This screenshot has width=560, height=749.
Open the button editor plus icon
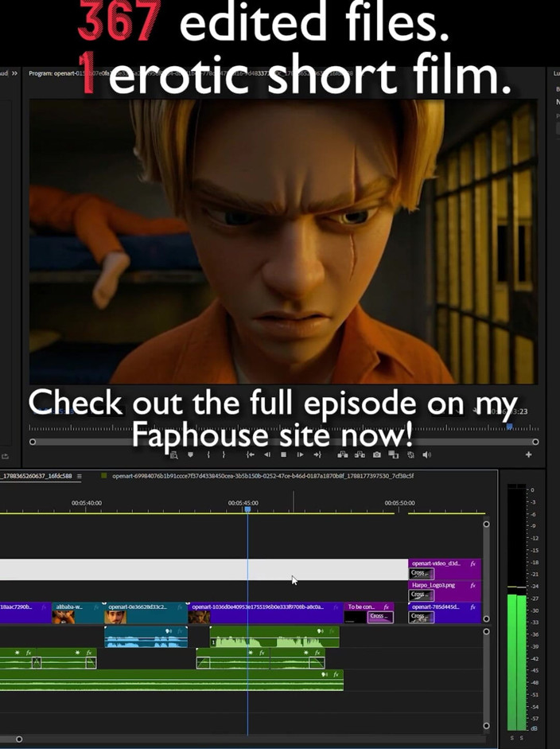pyautogui.click(x=528, y=454)
